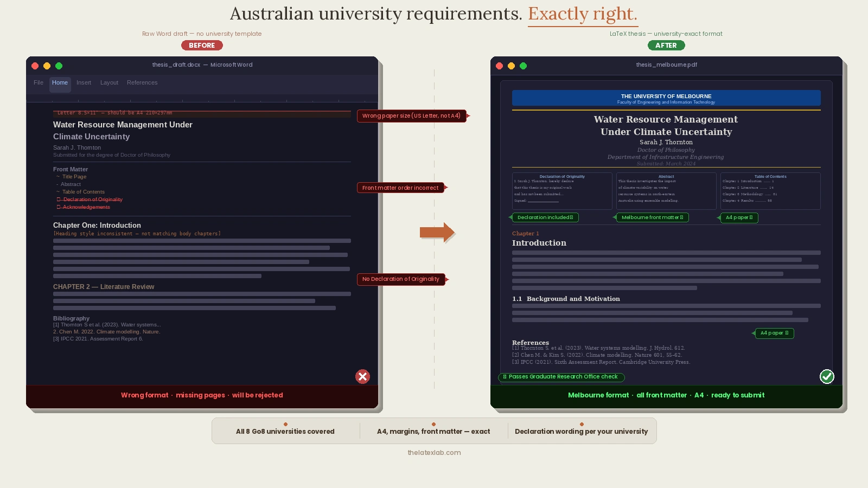868x488 pixels.
Task: Click the red error X icon on the Word window
Action: point(362,376)
